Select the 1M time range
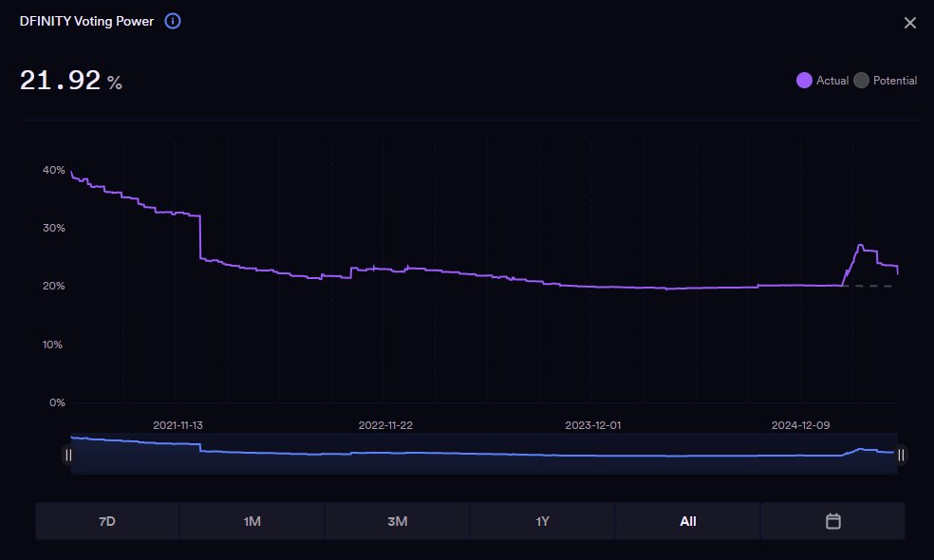This screenshot has width=934, height=560. click(252, 521)
